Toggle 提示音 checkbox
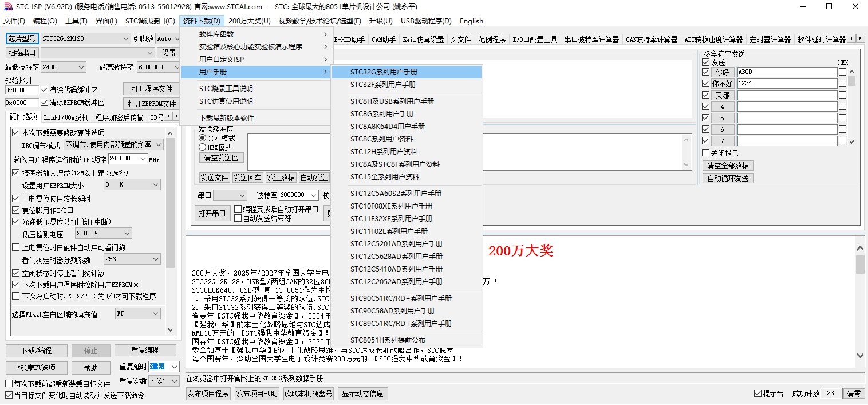The width and height of the screenshot is (868, 405). (x=769, y=394)
